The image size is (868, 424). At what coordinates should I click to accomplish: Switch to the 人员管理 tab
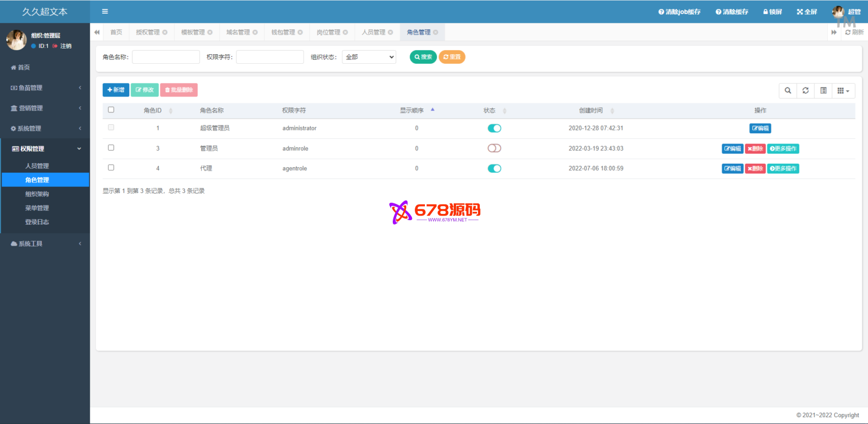click(x=373, y=32)
